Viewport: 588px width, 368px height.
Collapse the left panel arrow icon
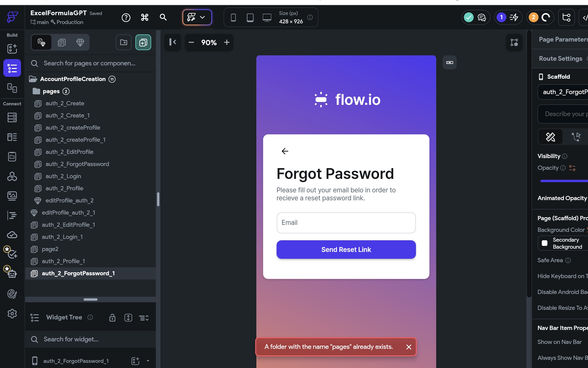click(x=173, y=42)
